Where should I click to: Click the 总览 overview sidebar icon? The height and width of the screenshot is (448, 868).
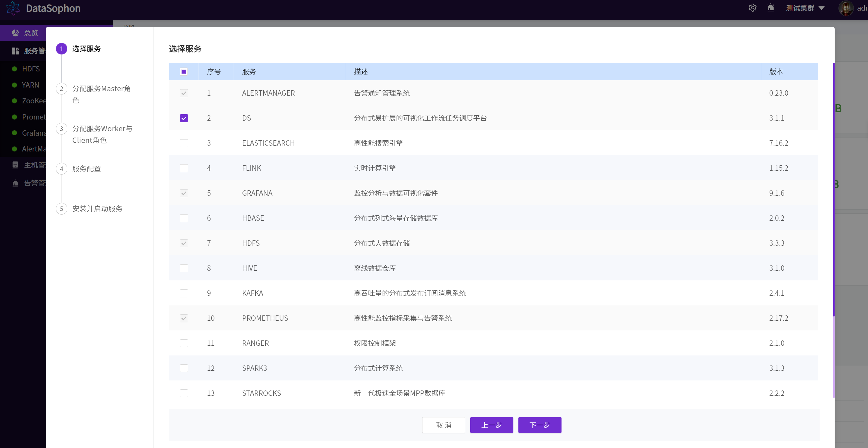coord(15,33)
